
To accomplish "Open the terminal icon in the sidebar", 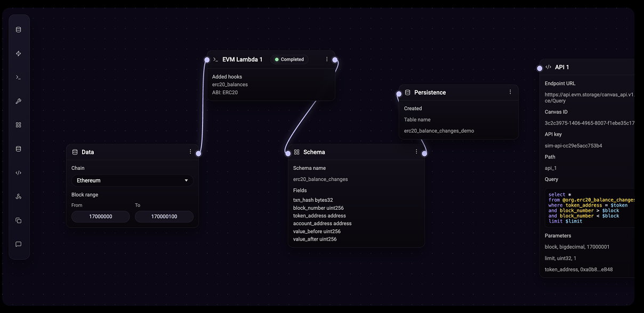I will (19, 77).
